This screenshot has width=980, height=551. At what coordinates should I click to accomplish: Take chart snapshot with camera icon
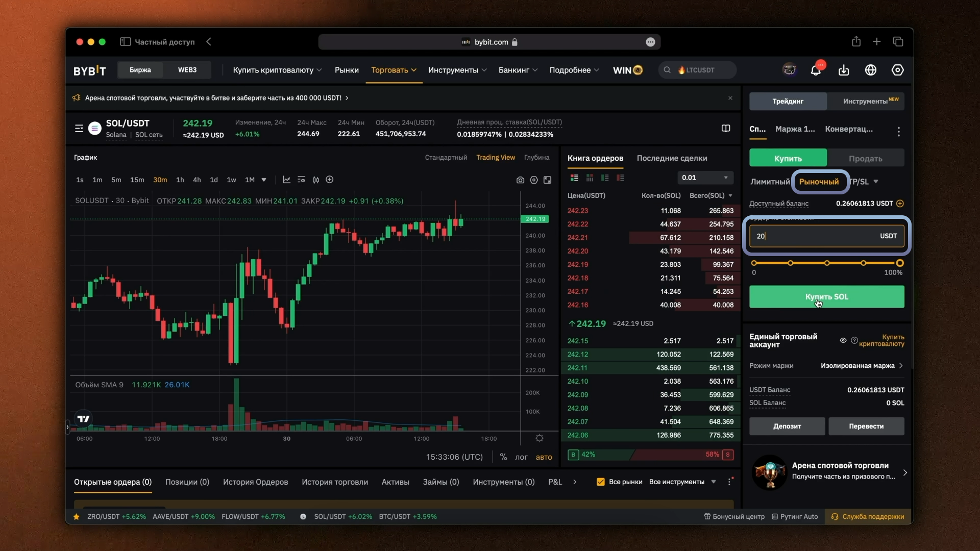pyautogui.click(x=520, y=180)
